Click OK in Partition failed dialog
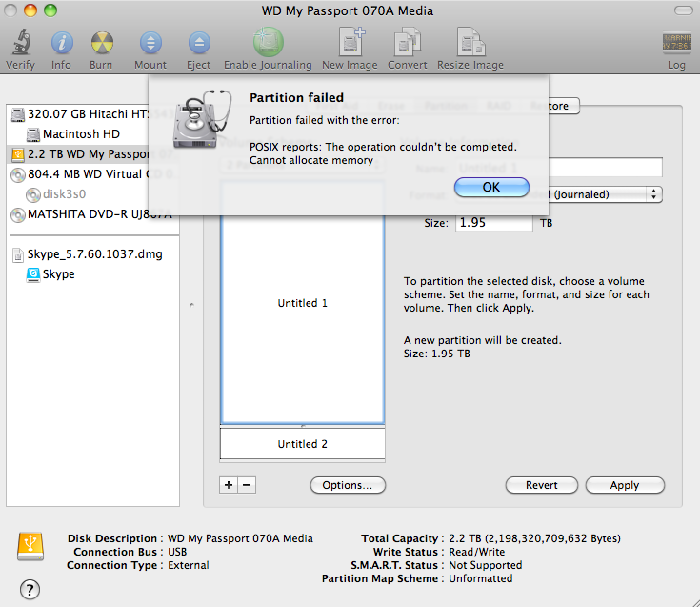 [491, 187]
